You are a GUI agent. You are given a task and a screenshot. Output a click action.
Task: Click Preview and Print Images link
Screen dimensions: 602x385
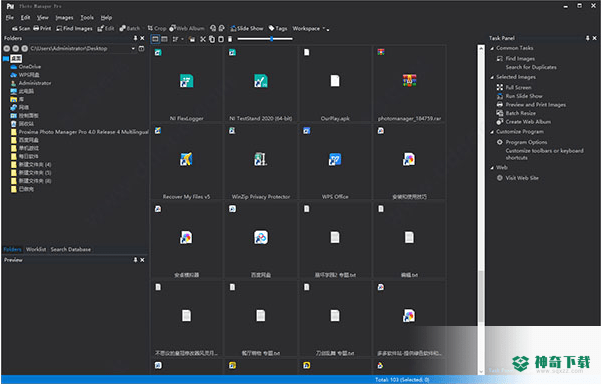coord(535,105)
